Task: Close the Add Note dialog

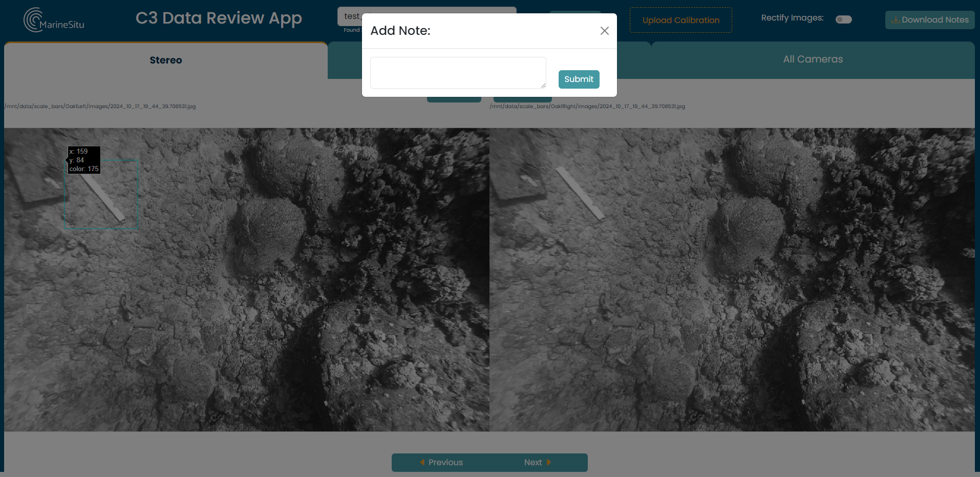Action: click(604, 31)
